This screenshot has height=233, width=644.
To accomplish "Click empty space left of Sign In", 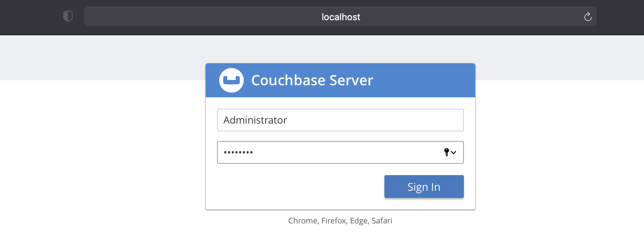I will point(298,186).
